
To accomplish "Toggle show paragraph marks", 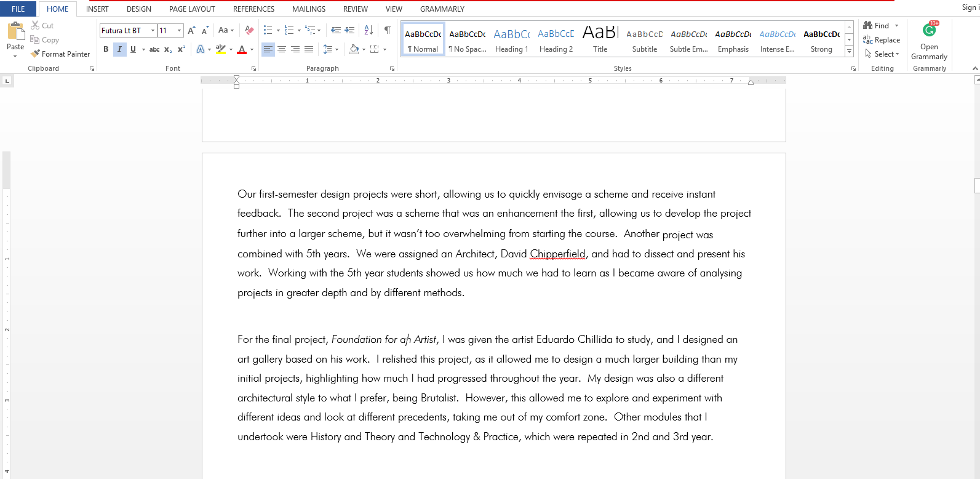I will click(x=388, y=30).
